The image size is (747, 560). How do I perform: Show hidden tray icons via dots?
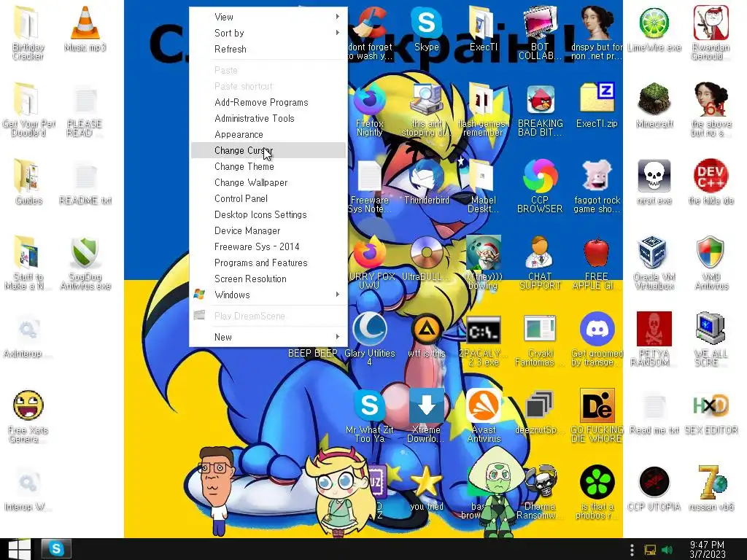tap(632, 550)
